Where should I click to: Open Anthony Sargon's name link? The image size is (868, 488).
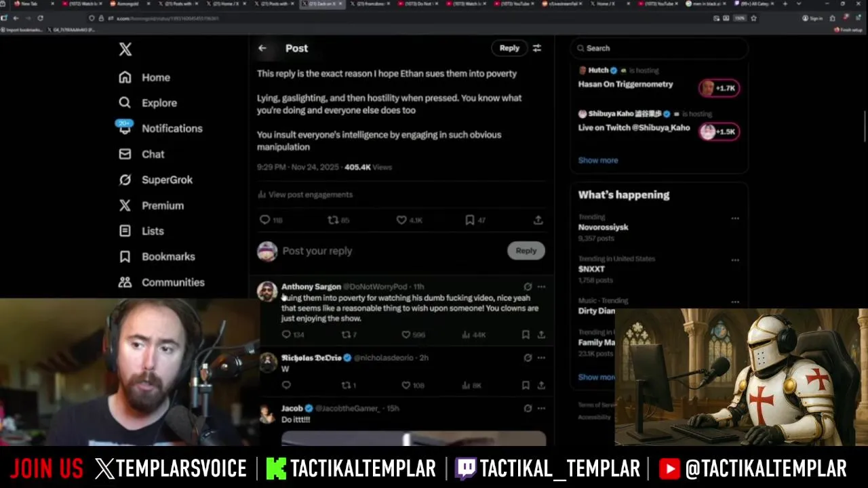311,287
